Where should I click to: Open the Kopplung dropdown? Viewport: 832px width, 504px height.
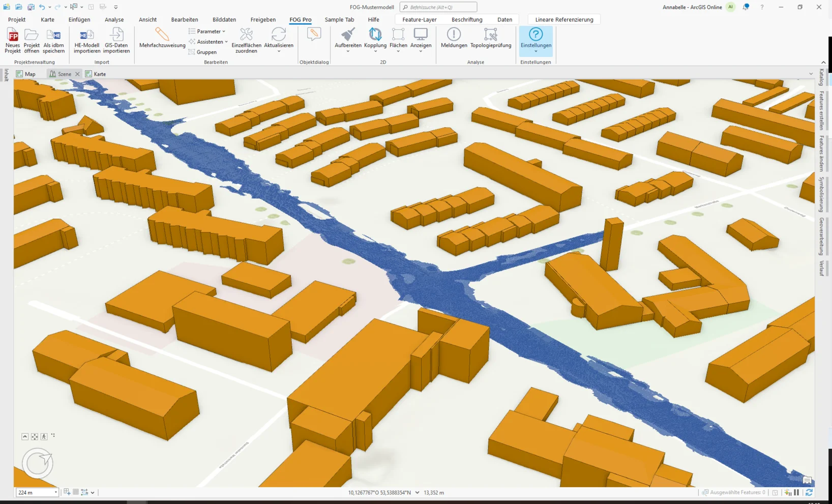375,51
